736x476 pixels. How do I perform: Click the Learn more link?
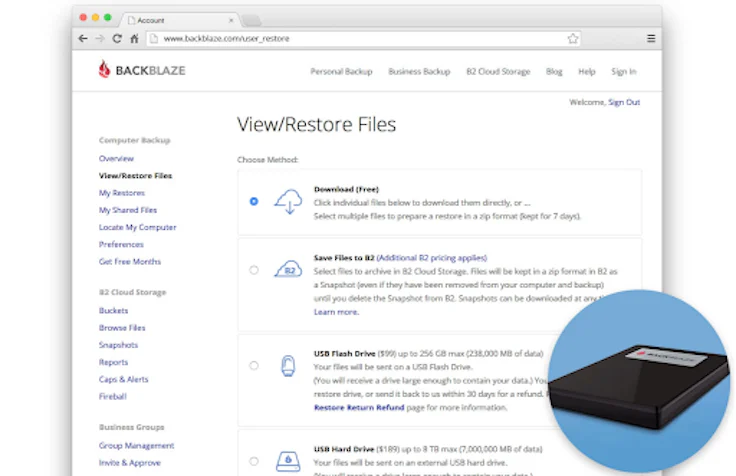pyautogui.click(x=336, y=312)
